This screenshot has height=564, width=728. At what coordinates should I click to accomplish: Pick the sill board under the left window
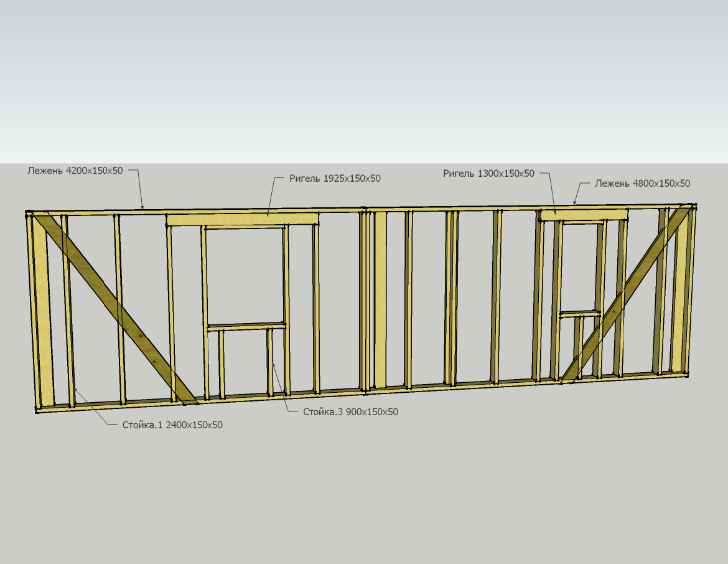pyautogui.click(x=246, y=326)
